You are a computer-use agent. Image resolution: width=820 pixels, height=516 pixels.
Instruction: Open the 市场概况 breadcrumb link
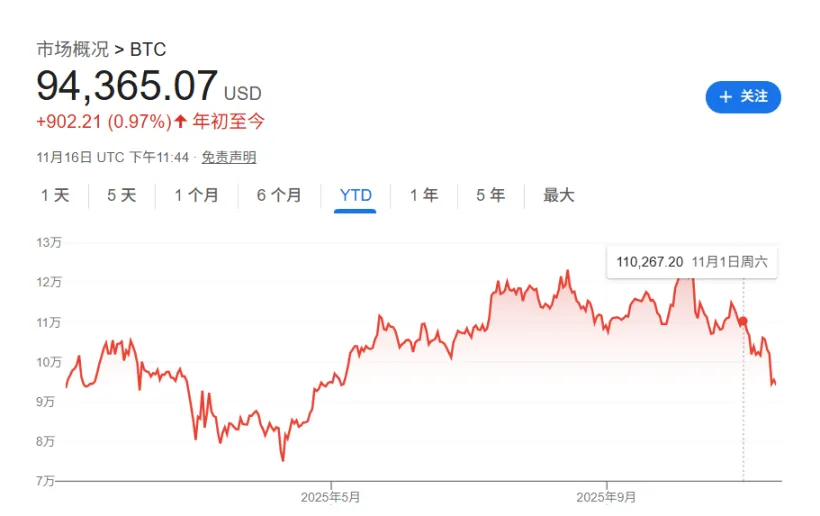pos(73,49)
